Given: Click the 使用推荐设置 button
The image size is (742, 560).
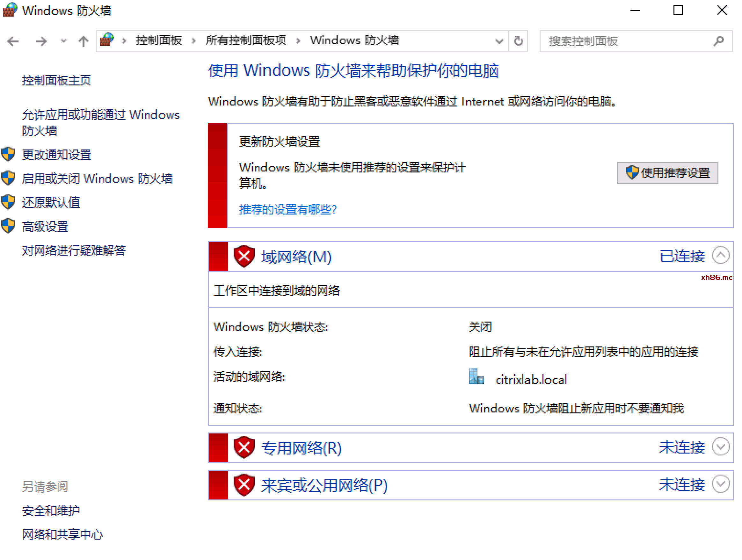Looking at the screenshot, I should 667,173.
